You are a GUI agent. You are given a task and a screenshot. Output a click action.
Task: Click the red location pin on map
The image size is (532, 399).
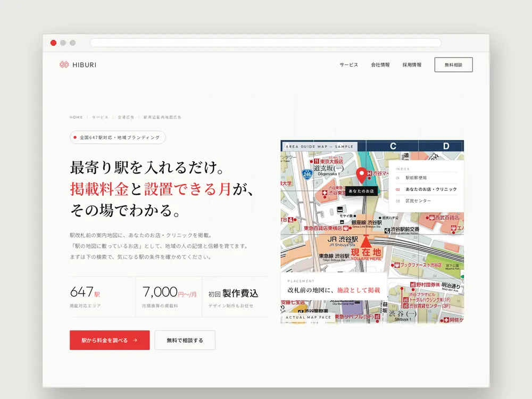click(x=362, y=175)
